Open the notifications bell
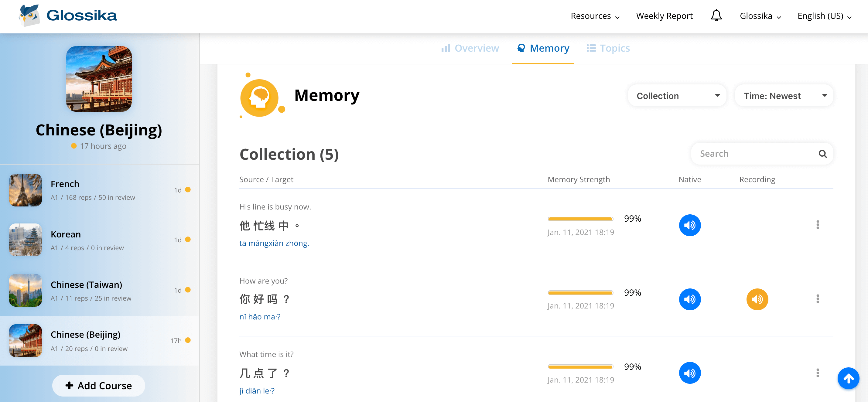This screenshot has height=402, width=868. click(x=716, y=15)
